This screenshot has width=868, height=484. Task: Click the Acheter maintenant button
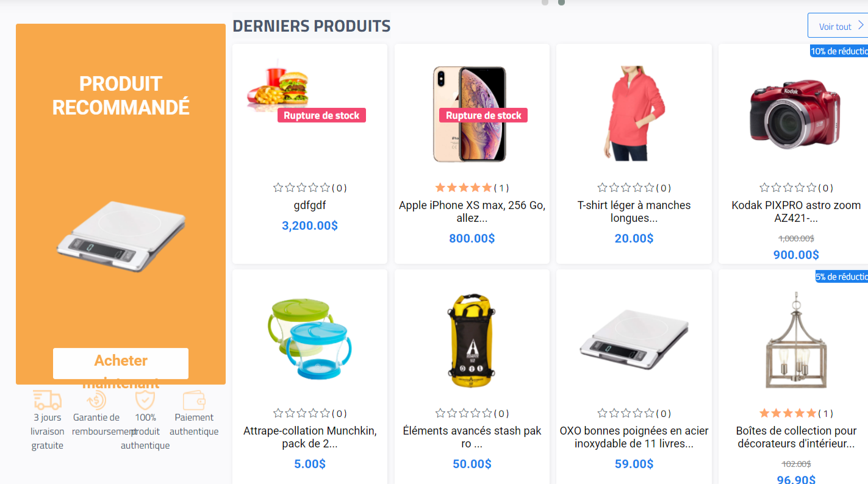pyautogui.click(x=121, y=364)
